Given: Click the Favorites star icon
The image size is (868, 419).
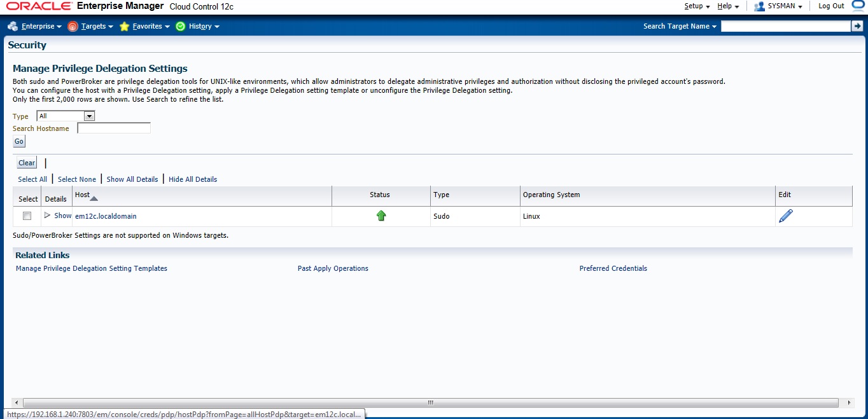Looking at the screenshot, I should tap(124, 26).
